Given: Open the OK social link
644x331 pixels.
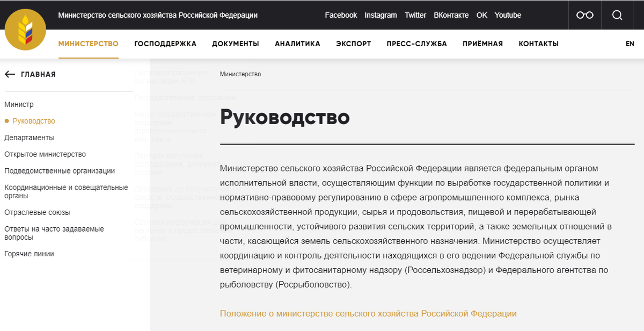Looking at the screenshot, I should (481, 15).
